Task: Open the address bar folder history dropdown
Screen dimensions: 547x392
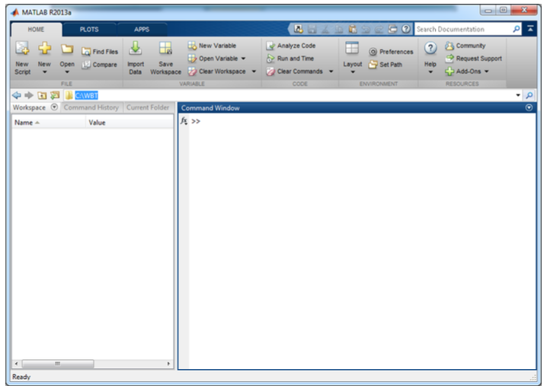Action: coord(518,95)
